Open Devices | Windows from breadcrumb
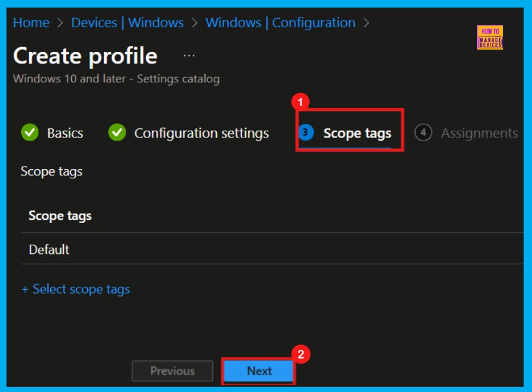 (128, 22)
